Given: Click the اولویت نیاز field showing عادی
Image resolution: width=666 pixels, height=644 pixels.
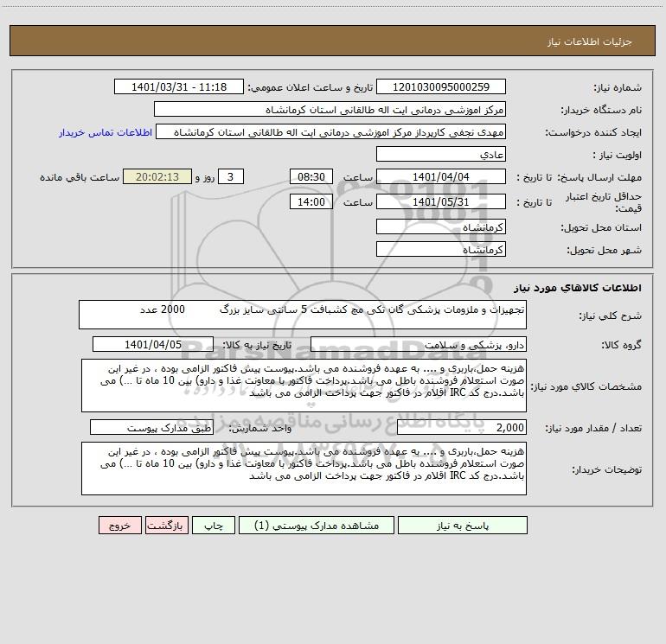Looking at the screenshot, I should click(x=441, y=154).
